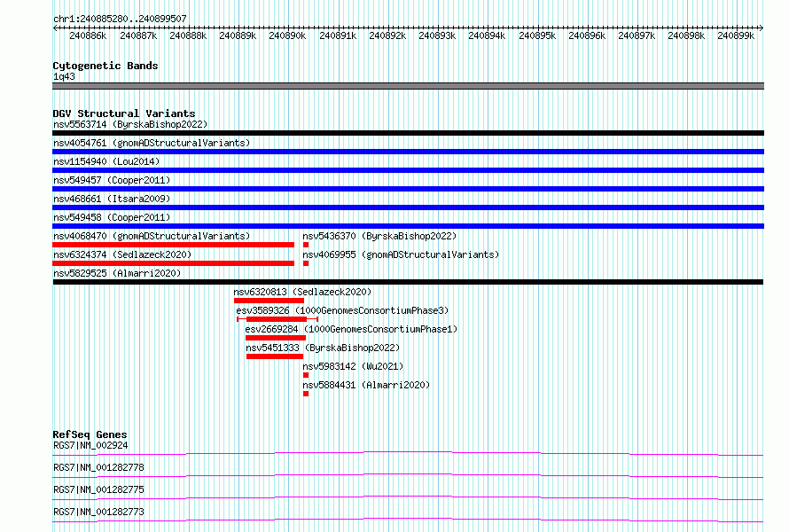This screenshot has height=532, width=789.
Task: Open the Cytogenetic Bands track heading
Action: click(105, 66)
